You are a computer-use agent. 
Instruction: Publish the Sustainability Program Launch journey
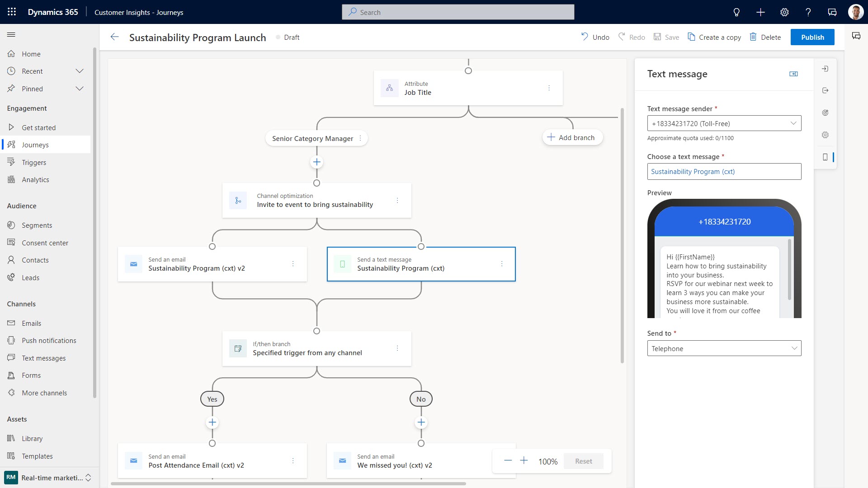(x=812, y=37)
